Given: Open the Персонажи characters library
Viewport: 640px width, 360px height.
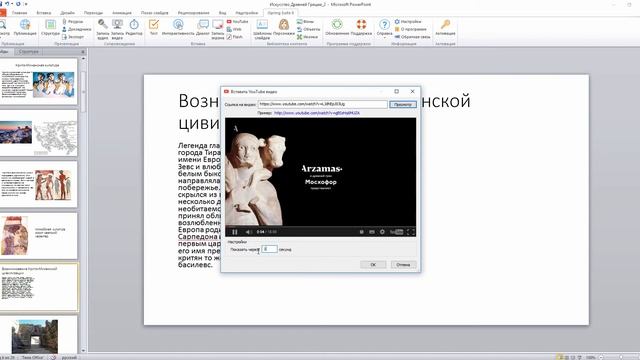Looking at the screenshot, I should point(284,27).
